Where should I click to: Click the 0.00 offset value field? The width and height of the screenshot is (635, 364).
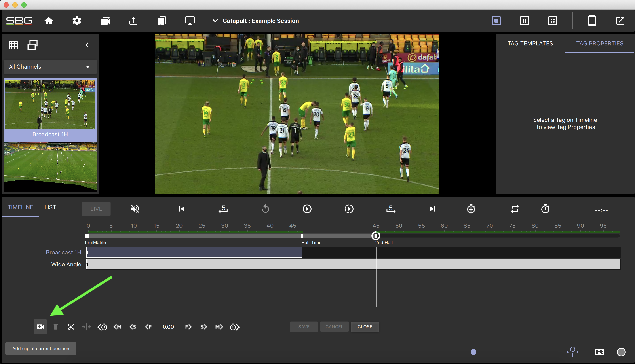pos(168,327)
